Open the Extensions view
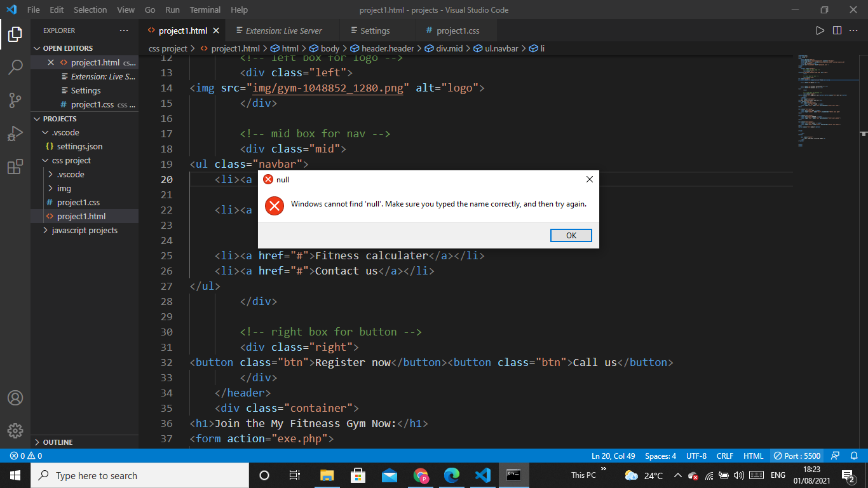This screenshot has height=488, width=868. [15, 166]
